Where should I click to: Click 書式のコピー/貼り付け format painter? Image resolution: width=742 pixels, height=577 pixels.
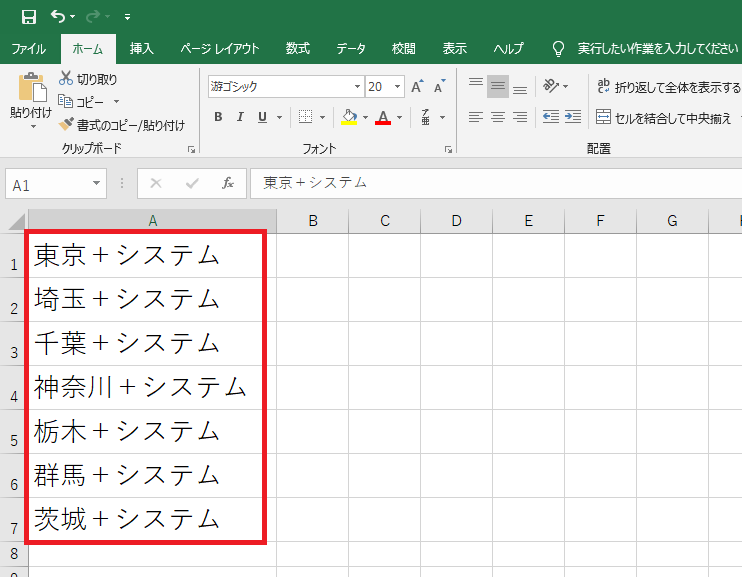[x=122, y=125]
